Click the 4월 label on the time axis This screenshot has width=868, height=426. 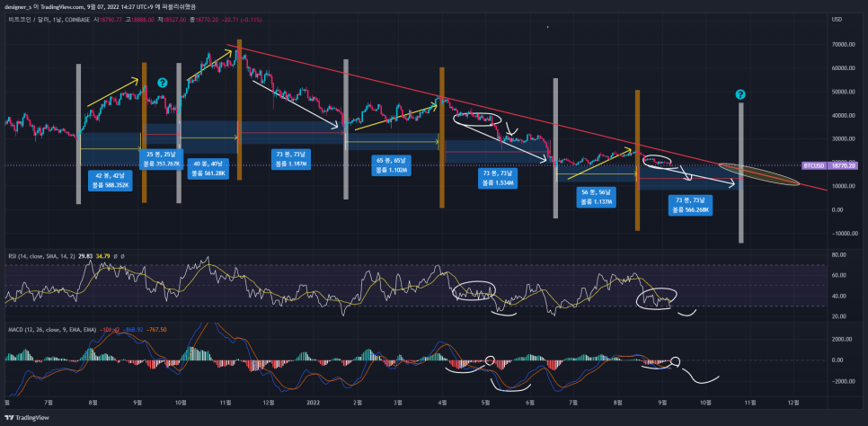point(442,401)
